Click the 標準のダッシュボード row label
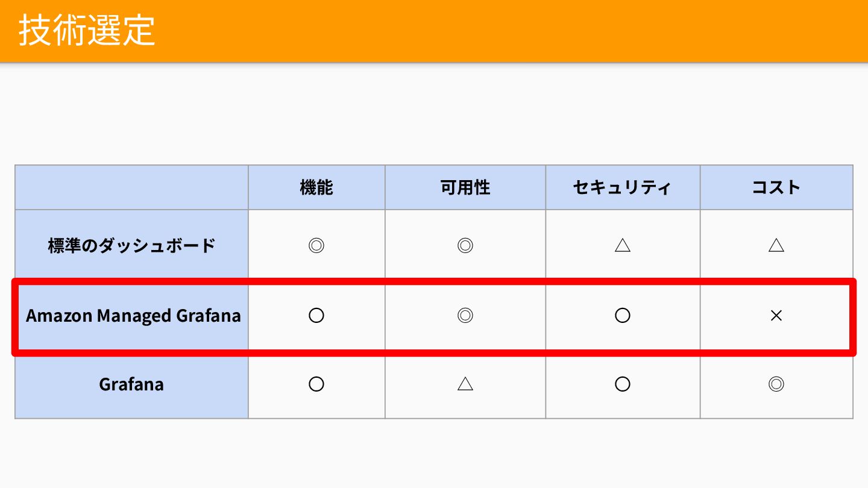 (x=131, y=245)
